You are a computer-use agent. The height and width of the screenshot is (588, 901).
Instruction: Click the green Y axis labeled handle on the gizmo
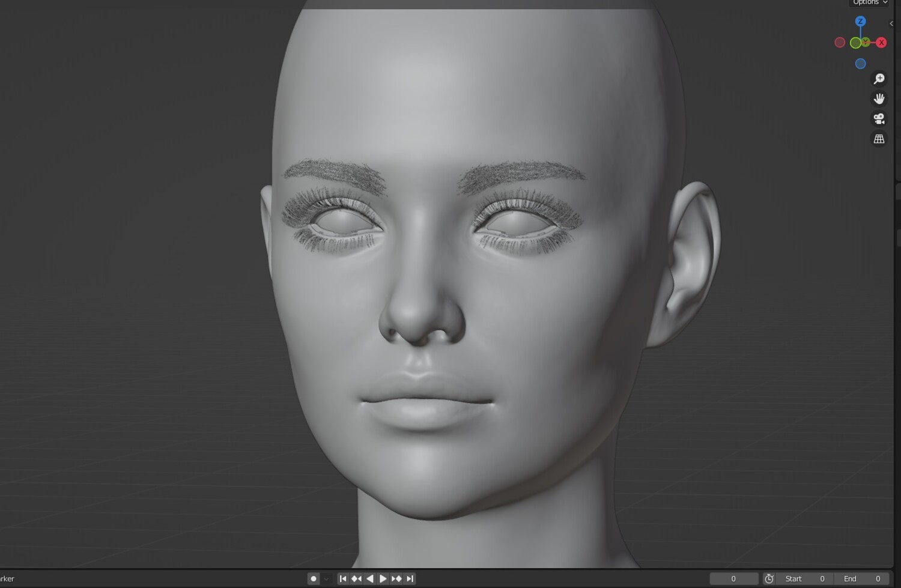(866, 42)
